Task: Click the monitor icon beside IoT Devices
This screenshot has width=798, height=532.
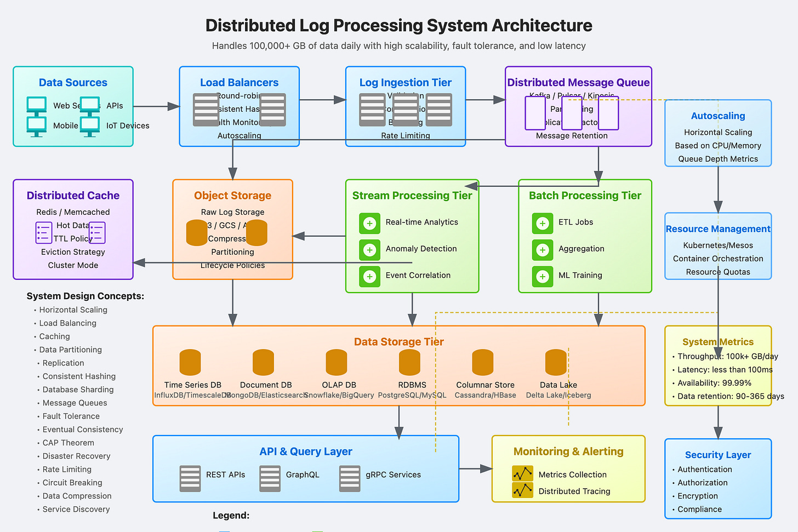Action: (90, 126)
